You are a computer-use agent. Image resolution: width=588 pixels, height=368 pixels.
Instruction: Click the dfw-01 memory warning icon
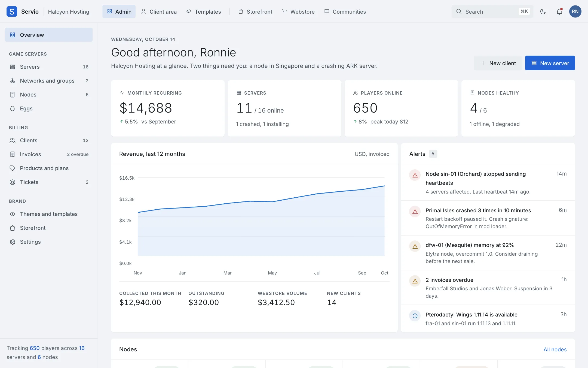[x=415, y=246]
